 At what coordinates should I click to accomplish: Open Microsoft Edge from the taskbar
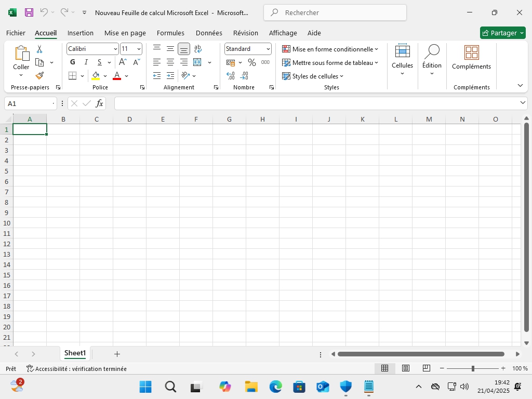[275, 387]
